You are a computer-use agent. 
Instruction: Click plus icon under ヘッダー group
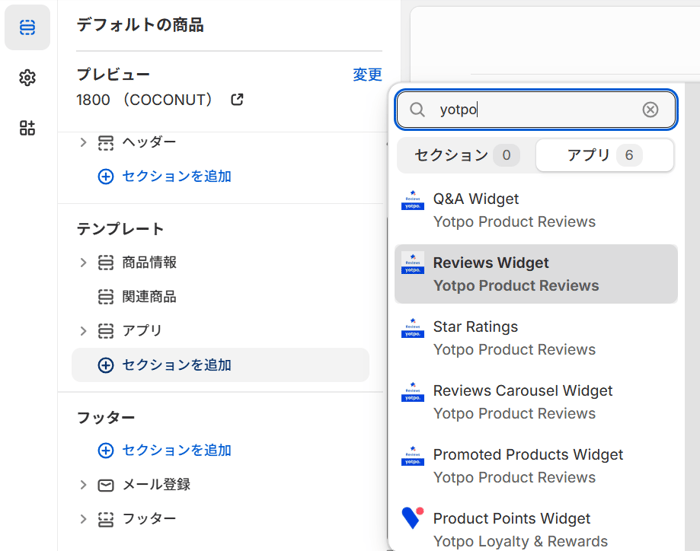point(106,176)
